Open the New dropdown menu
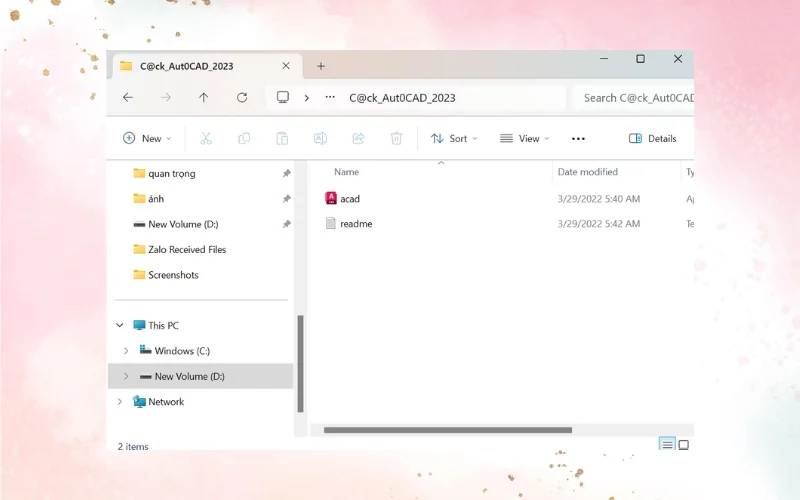 (x=147, y=138)
